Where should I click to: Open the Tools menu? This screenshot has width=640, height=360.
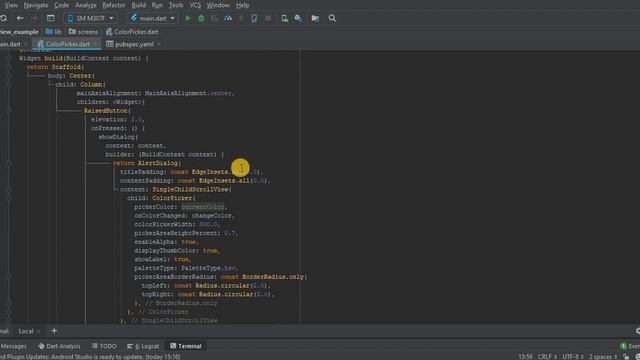click(x=176, y=5)
